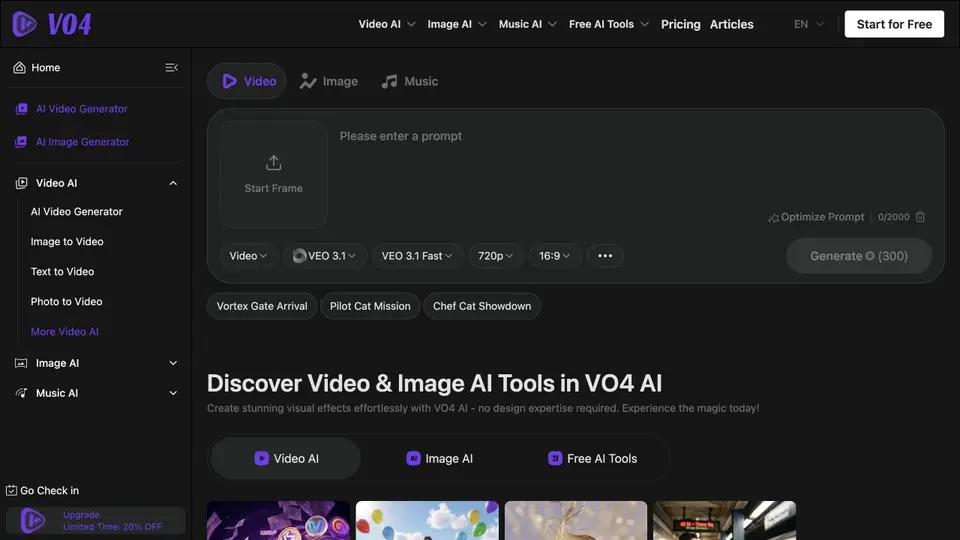Click the Upgrade banner logo icon
This screenshot has height=540, width=960.
pyautogui.click(x=32, y=520)
